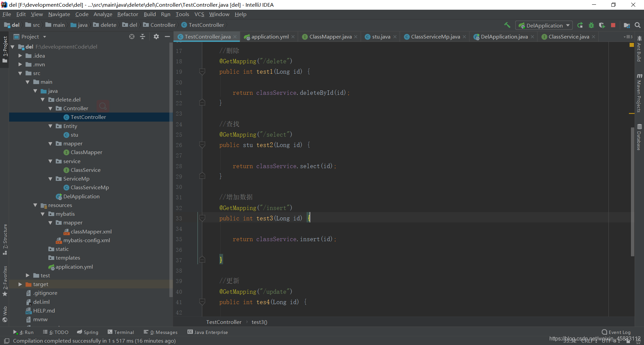The height and width of the screenshot is (345, 644).
Task: Fold the test3 method at line 33
Action: click(x=202, y=218)
